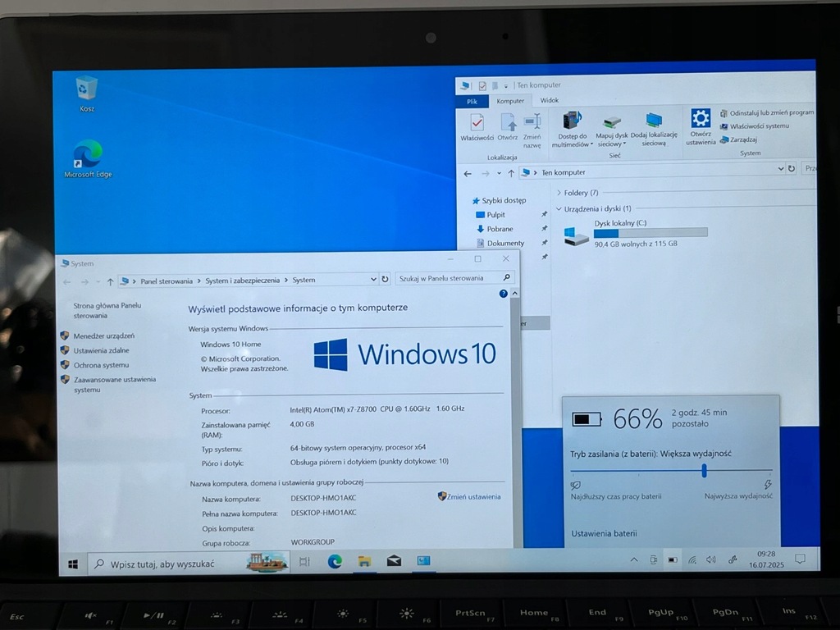840x630 pixels.
Task: Click up arrow in Ten komputer window
Action: (x=511, y=173)
